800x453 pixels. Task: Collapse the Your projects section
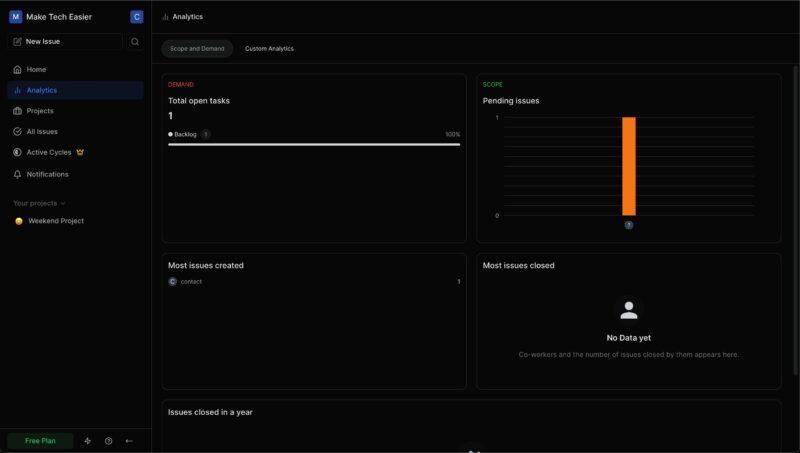tap(39, 203)
